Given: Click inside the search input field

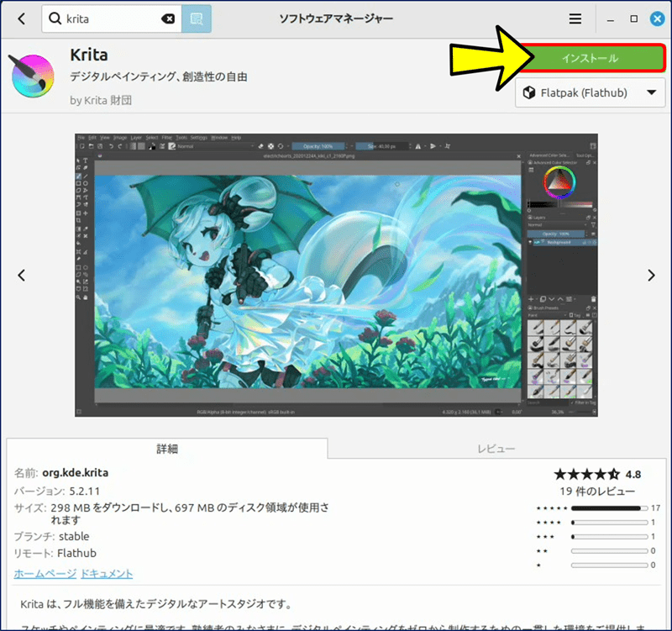Looking at the screenshot, I should pyautogui.click(x=109, y=18).
